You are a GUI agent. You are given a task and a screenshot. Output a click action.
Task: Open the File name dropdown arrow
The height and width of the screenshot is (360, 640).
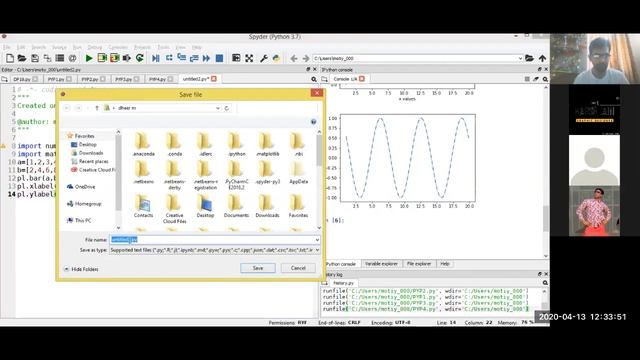[317, 240]
